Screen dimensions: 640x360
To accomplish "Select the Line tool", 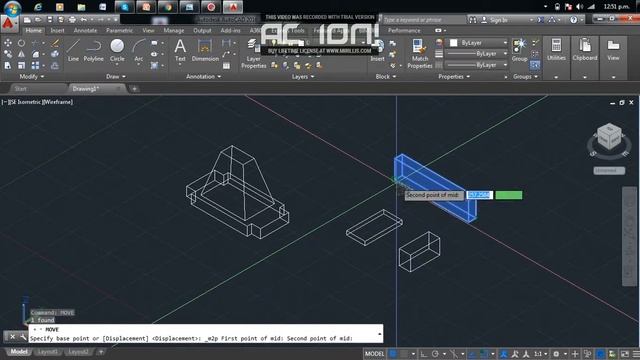I will coord(73,51).
